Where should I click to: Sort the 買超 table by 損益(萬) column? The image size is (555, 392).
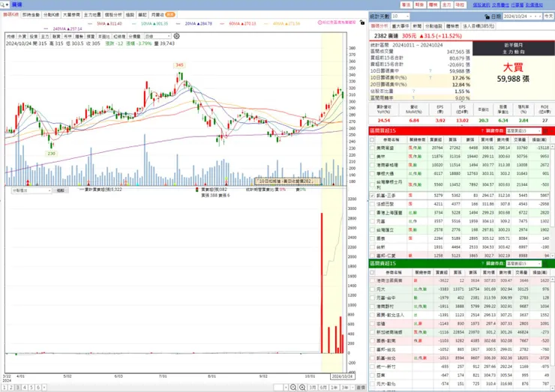(x=540, y=139)
